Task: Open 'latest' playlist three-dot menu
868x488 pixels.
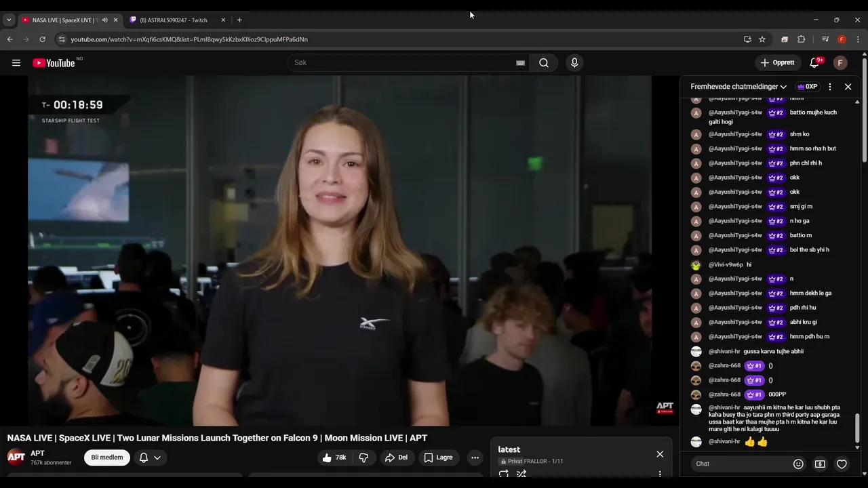Action: [x=660, y=474]
